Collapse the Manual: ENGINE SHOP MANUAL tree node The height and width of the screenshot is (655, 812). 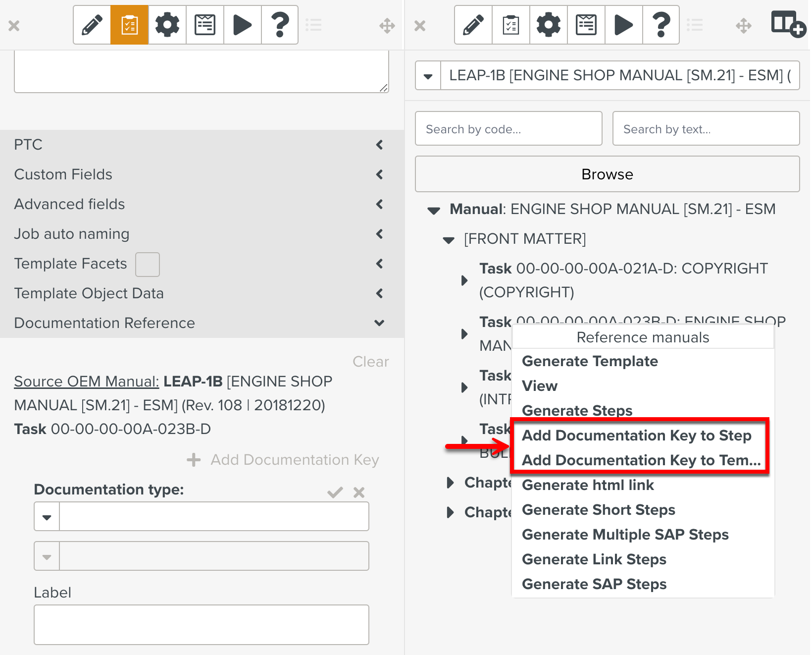[x=434, y=211]
